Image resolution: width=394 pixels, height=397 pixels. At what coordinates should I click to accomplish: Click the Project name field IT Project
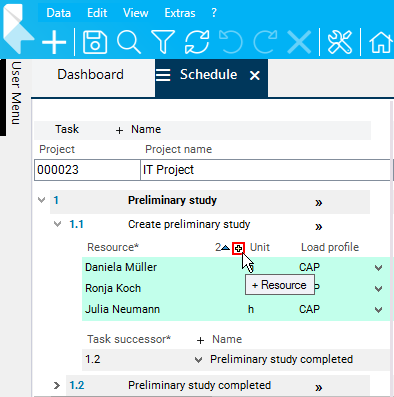pos(265,170)
